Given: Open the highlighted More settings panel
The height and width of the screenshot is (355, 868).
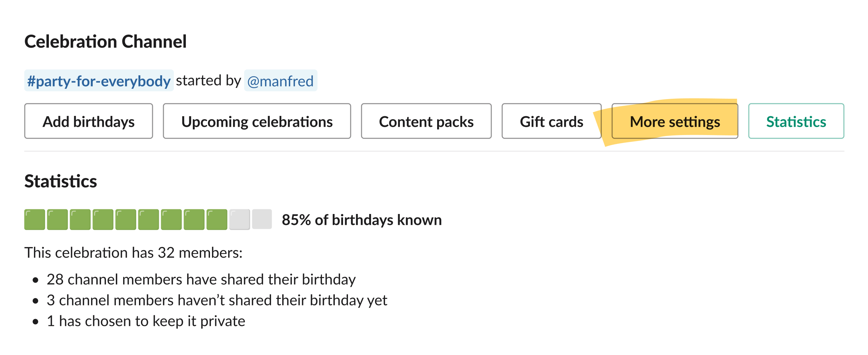Looking at the screenshot, I should click(675, 122).
